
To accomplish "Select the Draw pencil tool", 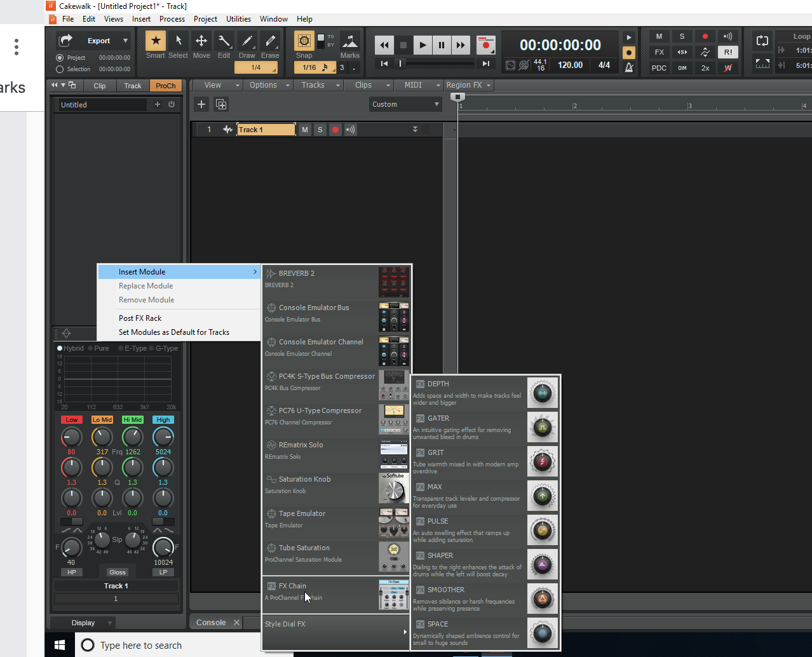I will click(x=247, y=41).
